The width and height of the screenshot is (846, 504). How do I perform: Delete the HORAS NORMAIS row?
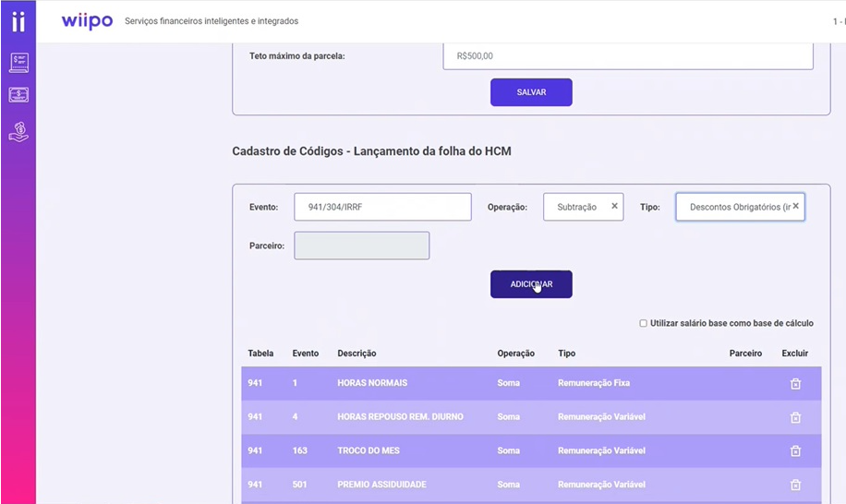[x=795, y=384]
